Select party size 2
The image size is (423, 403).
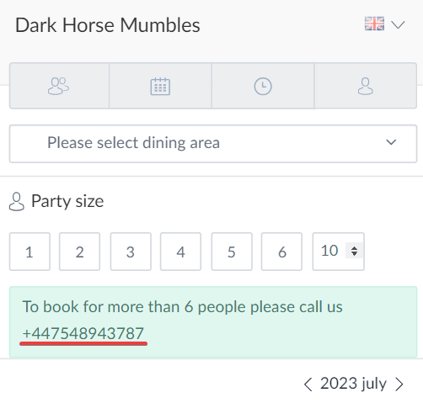(80, 252)
